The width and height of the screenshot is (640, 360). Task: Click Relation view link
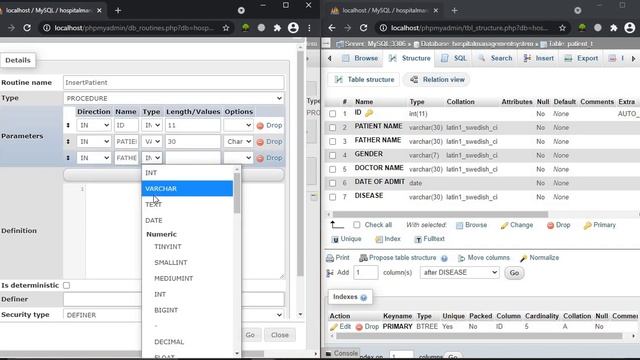pyautogui.click(x=437, y=80)
